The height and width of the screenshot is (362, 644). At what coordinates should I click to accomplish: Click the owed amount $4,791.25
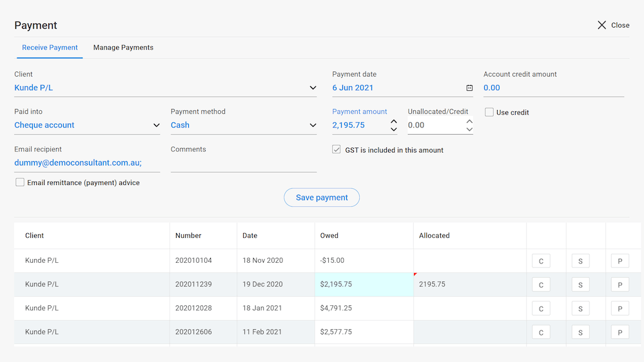336,308
